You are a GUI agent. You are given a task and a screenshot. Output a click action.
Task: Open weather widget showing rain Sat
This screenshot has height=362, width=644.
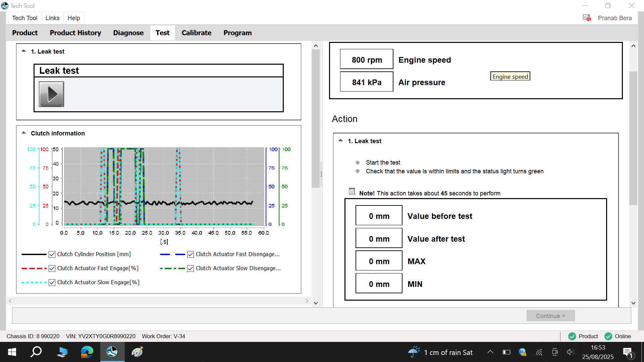[441, 352]
